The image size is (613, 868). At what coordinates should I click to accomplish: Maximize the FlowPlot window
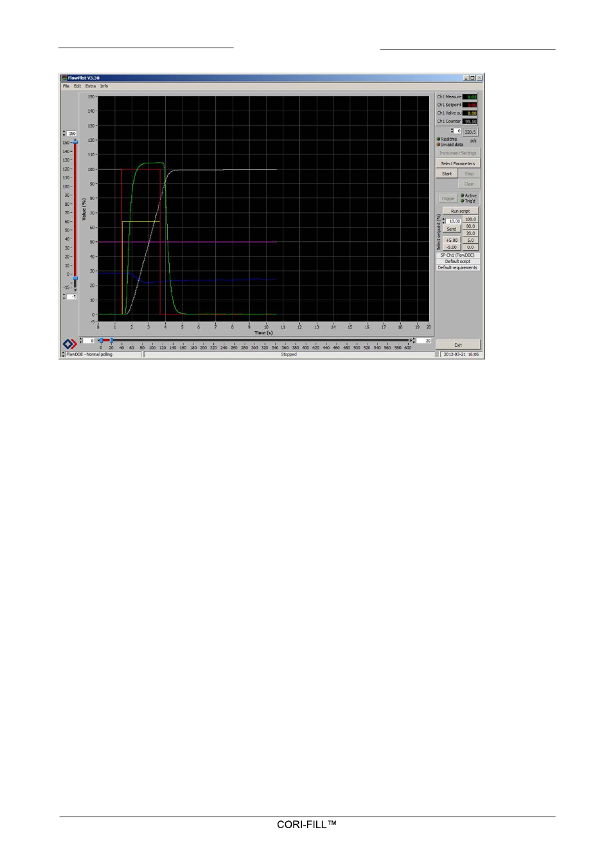coord(473,78)
